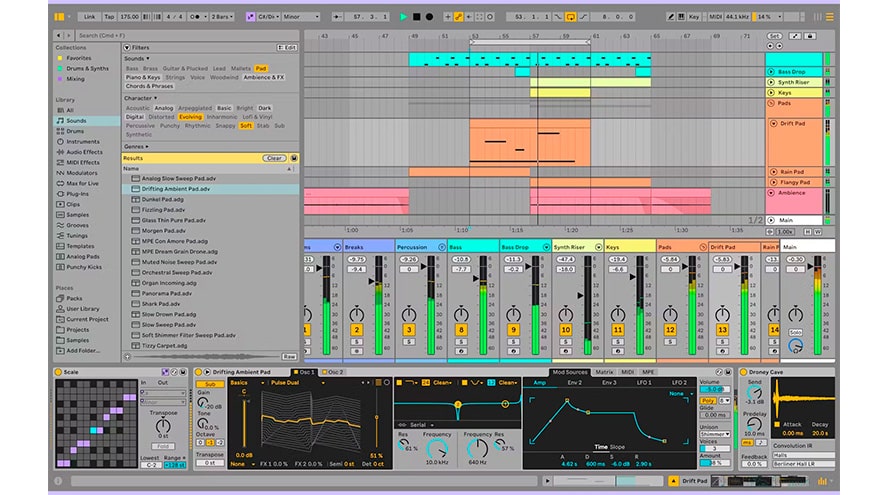The height and width of the screenshot is (495, 888).
Task: Click the Clear results button
Action: (x=274, y=158)
